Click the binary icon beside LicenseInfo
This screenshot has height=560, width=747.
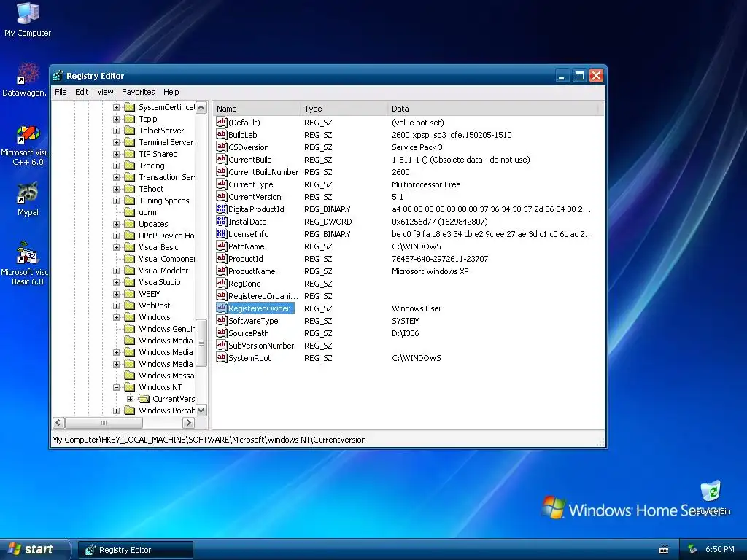pos(222,234)
